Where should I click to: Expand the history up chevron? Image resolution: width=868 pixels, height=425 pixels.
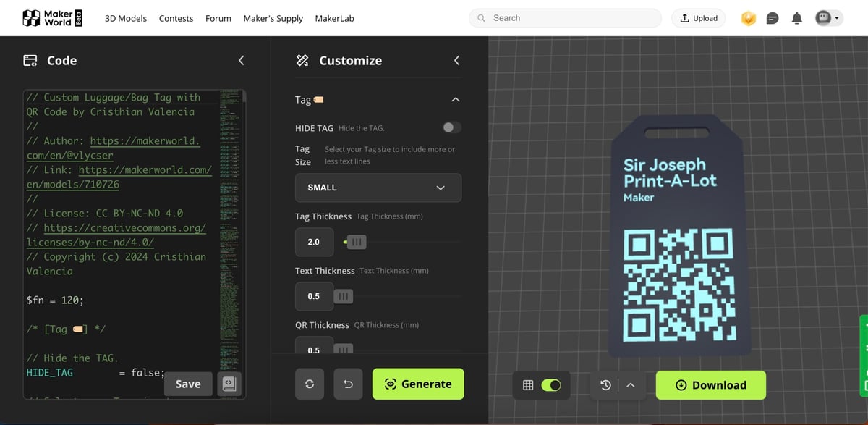630,385
